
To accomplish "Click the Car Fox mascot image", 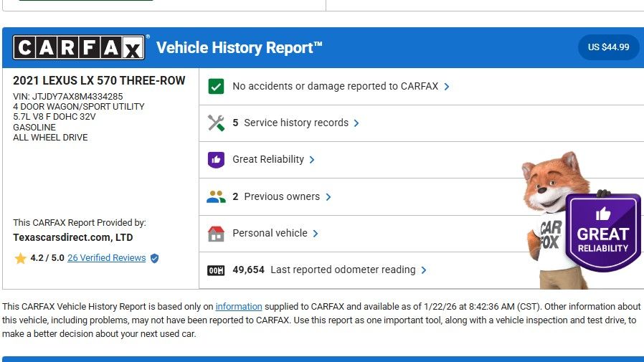I will coord(549,215).
